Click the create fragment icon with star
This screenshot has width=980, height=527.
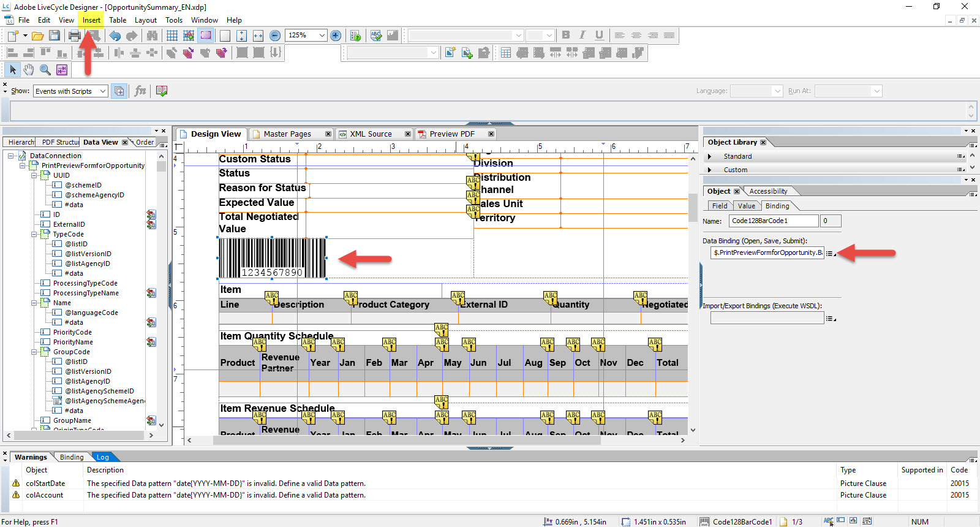450,53
